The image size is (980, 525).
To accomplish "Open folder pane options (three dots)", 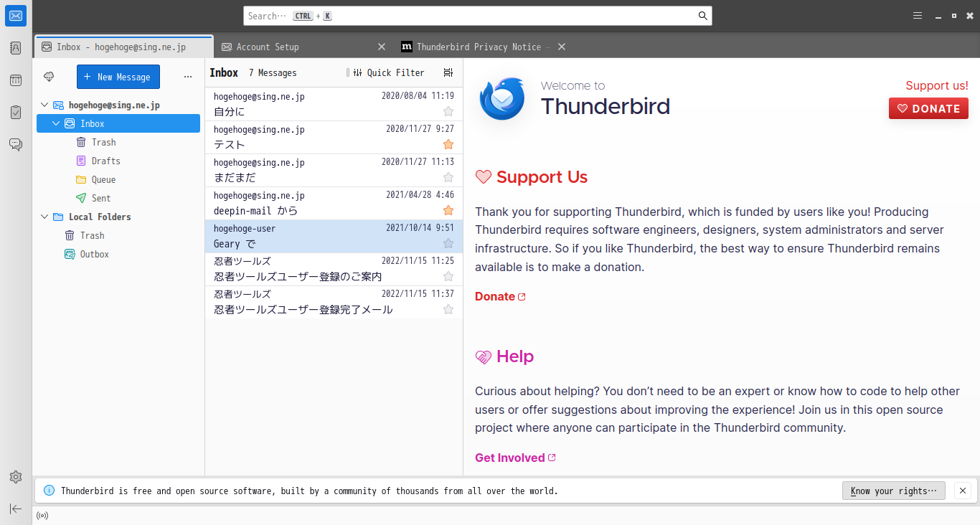I will (x=188, y=77).
